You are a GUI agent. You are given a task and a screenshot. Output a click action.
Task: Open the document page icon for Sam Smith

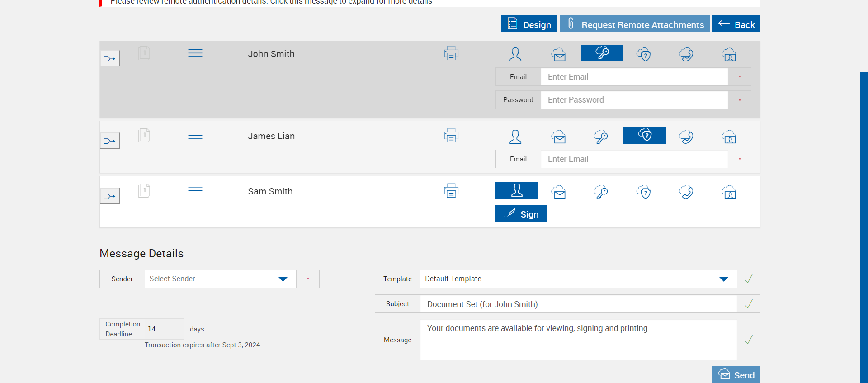tap(144, 190)
